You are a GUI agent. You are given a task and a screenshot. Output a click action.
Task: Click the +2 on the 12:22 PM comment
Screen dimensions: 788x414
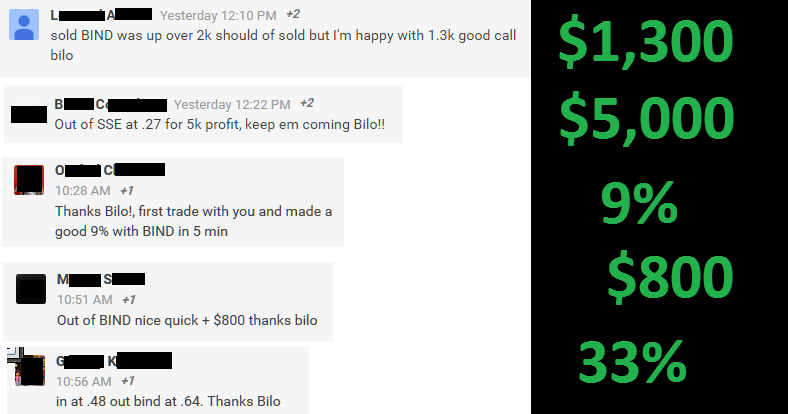307,103
